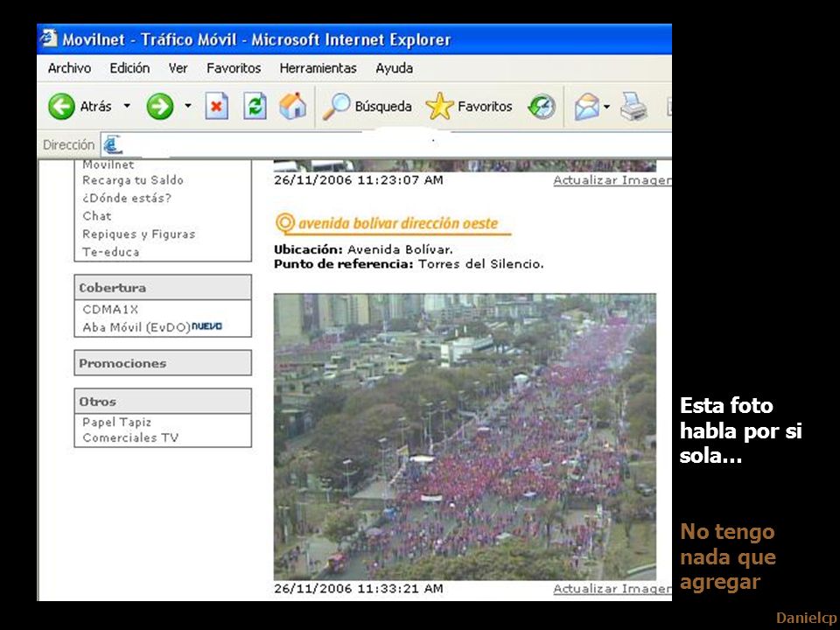This screenshot has height=630, width=840.
Task: Open the Te-educa sidebar link
Action: [111, 252]
